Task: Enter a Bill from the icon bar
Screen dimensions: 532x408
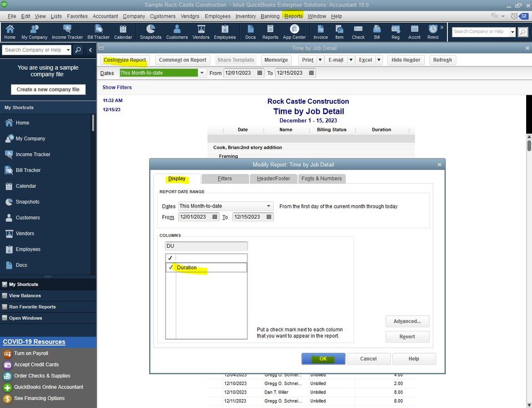Action: tap(377, 32)
